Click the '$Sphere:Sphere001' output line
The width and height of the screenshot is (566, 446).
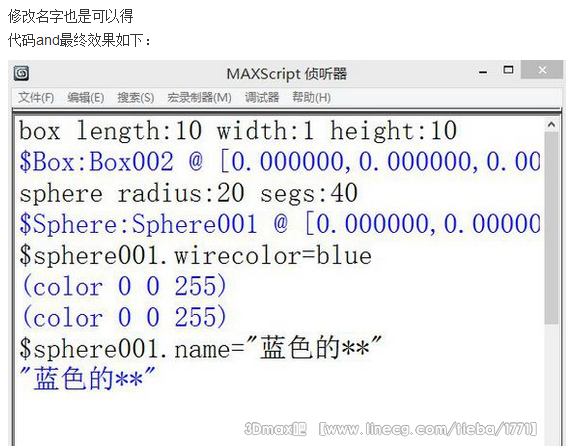(x=279, y=224)
